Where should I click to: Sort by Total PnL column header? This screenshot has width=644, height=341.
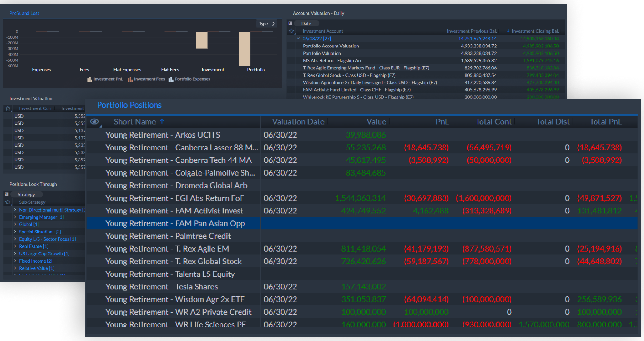tap(606, 122)
